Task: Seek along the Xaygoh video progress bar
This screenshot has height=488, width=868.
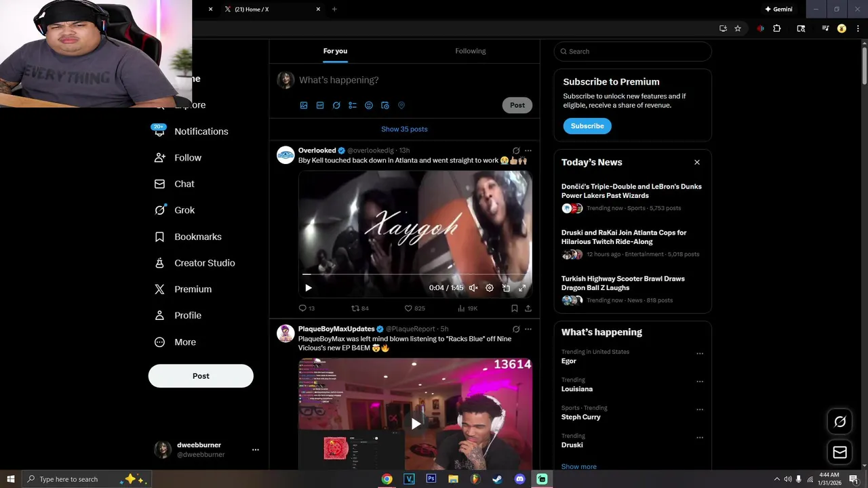Action: tap(415, 274)
